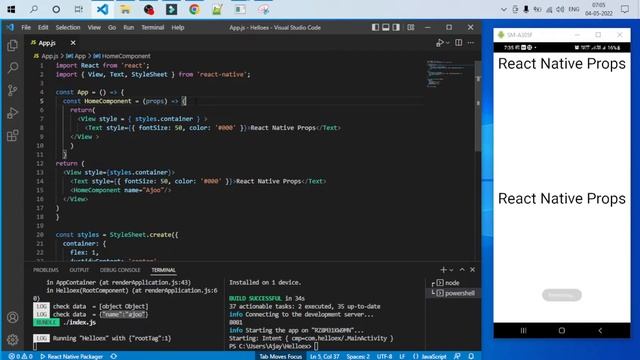Open the Selection menu
Viewport: 640px width, 360px height.
click(68, 27)
